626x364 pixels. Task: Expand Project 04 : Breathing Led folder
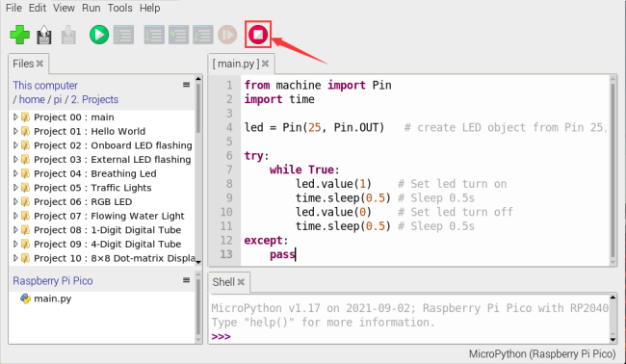(15, 173)
